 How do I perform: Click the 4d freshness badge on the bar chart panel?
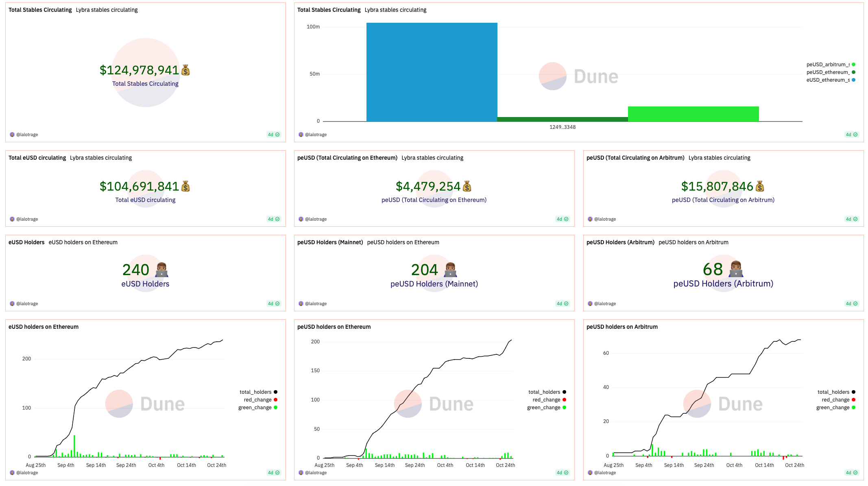pyautogui.click(x=851, y=135)
